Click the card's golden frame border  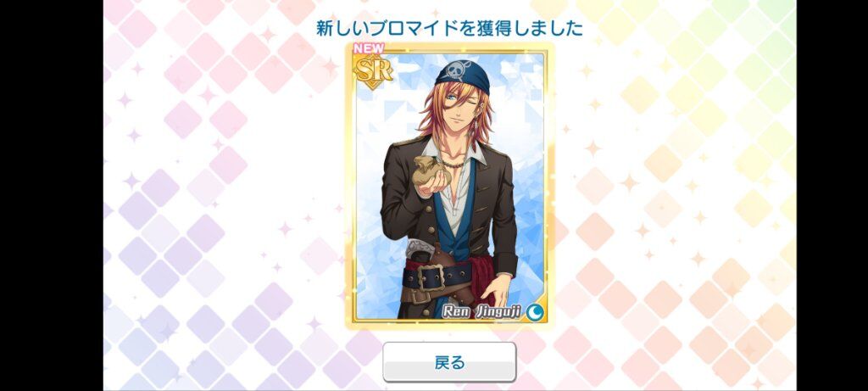coord(350,188)
